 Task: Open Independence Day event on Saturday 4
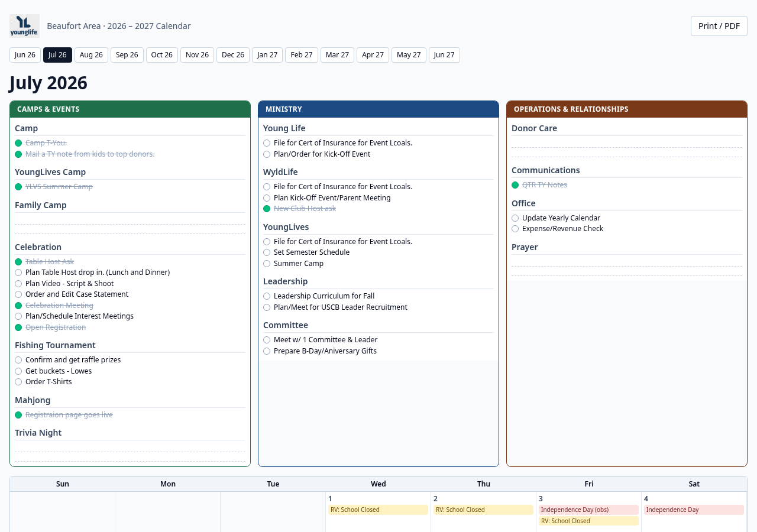[x=694, y=510]
